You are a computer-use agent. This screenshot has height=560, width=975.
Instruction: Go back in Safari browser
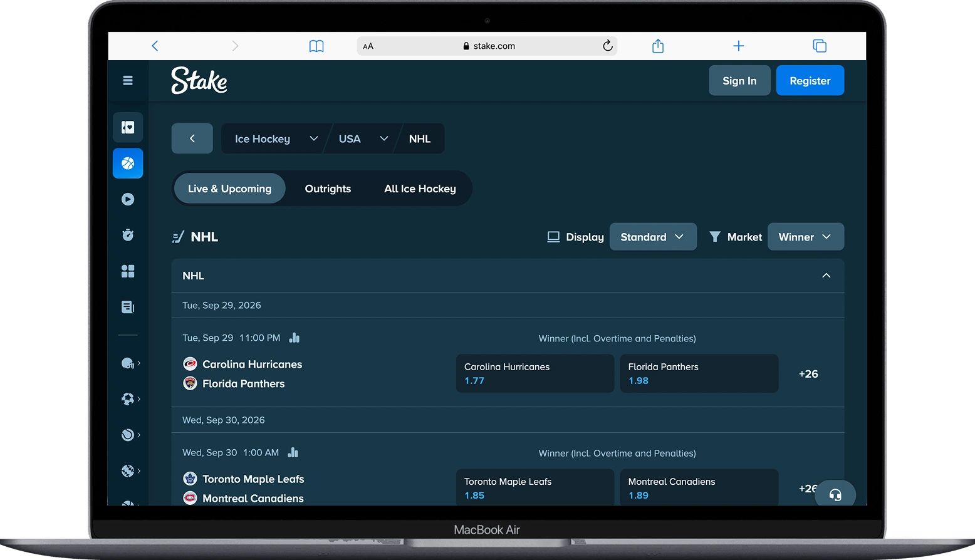(155, 46)
